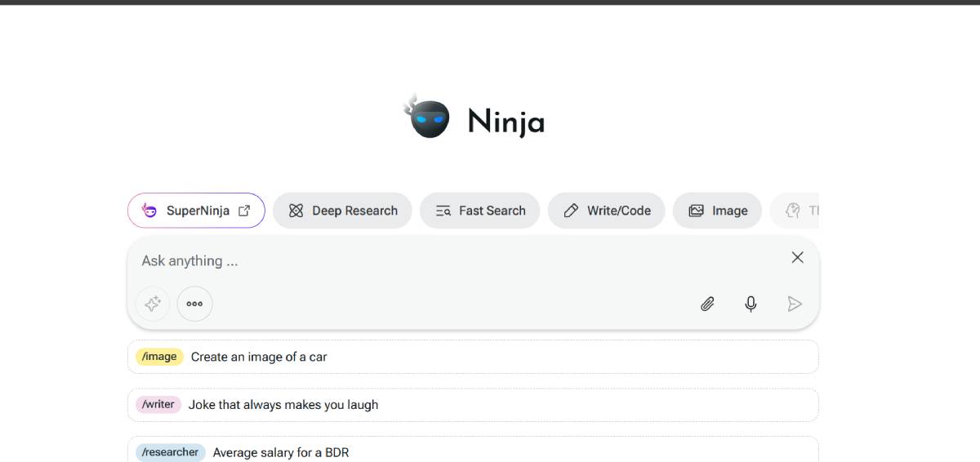Click the external-link icon on SuperNinja

(244, 211)
